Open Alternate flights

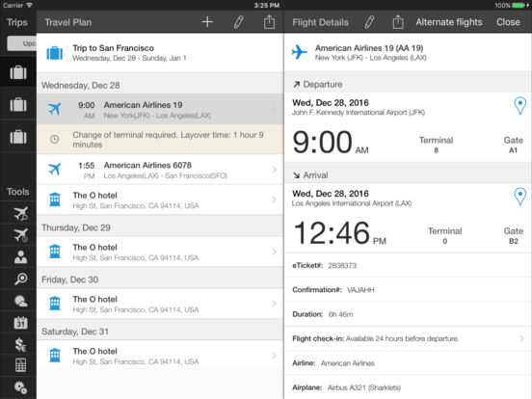449,22
